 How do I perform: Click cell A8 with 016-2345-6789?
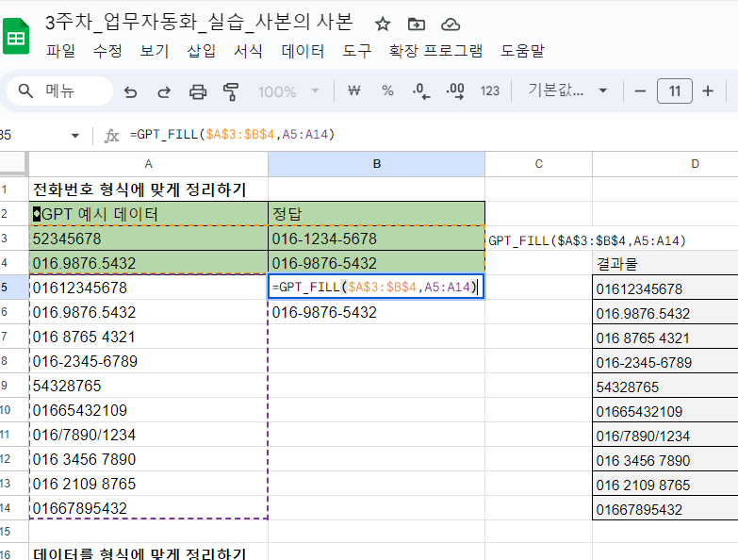pos(148,361)
